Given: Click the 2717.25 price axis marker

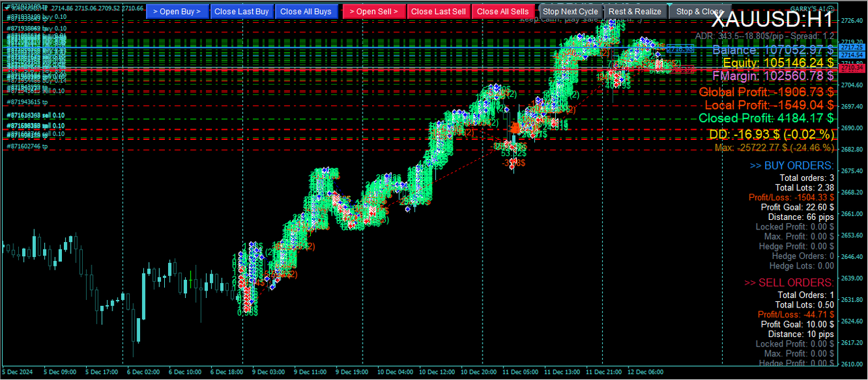Looking at the screenshot, I should click(x=851, y=48).
